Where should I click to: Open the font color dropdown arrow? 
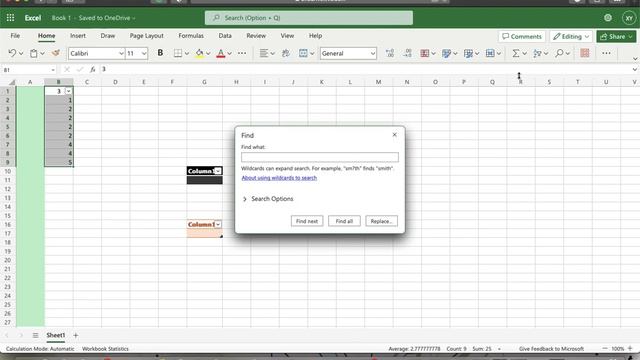tap(229, 53)
